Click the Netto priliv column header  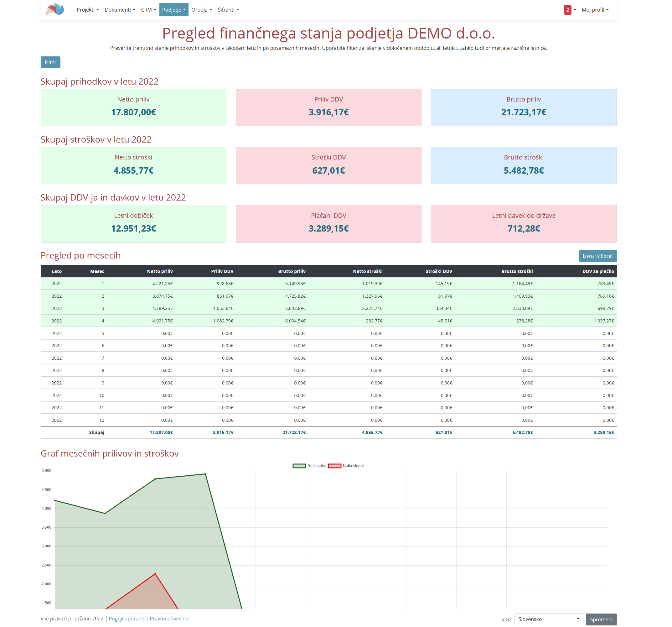click(x=160, y=271)
